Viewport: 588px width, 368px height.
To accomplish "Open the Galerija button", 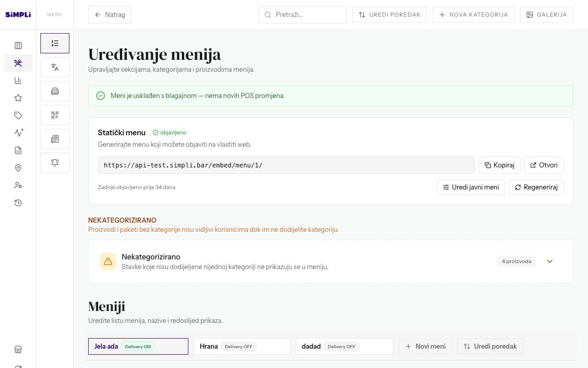I will 547,15.
